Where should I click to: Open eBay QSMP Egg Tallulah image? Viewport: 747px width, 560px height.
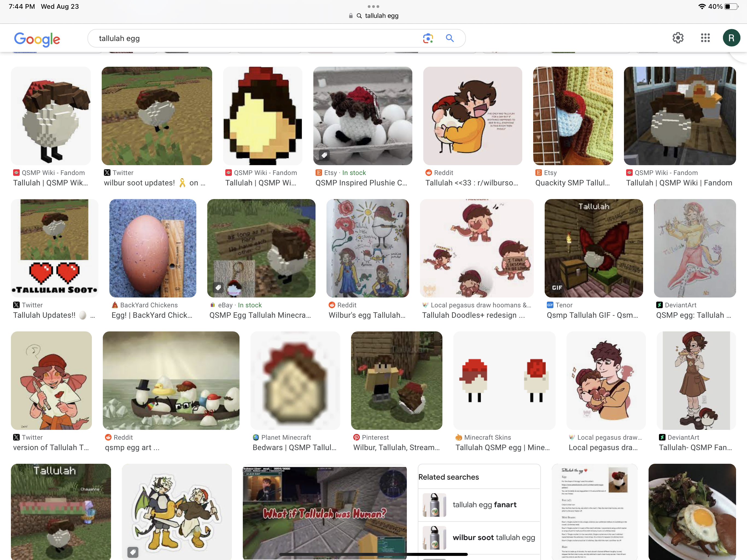[x=261, y=248]
